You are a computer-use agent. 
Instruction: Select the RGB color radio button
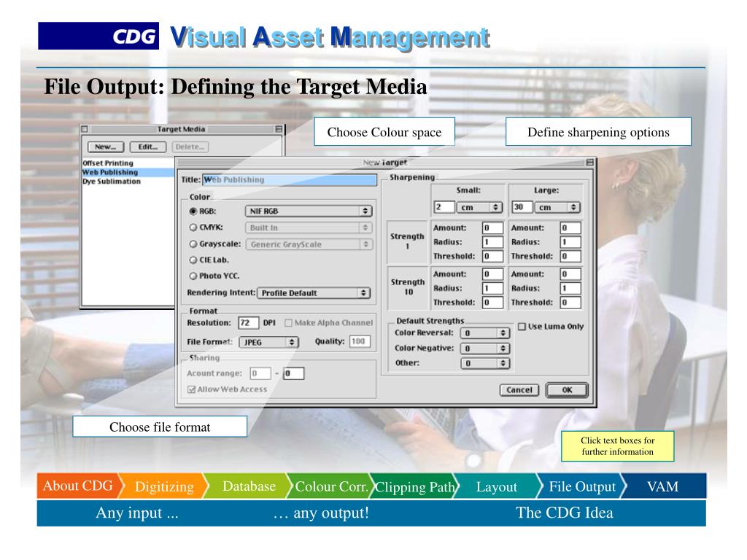tap(193, 211)
